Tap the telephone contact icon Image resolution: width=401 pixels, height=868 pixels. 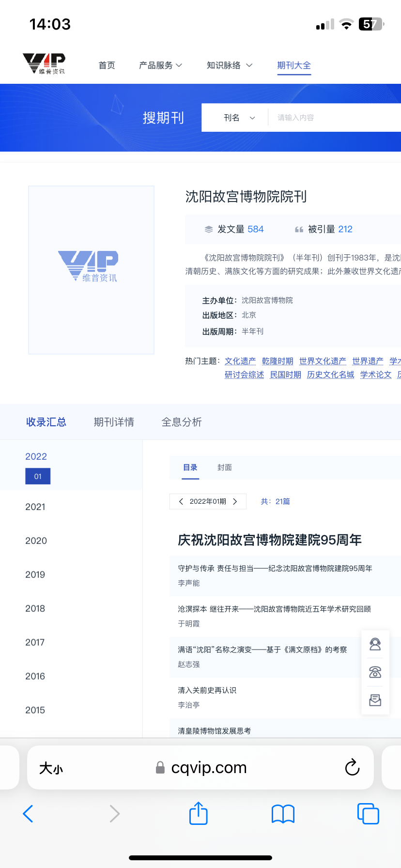375,672
